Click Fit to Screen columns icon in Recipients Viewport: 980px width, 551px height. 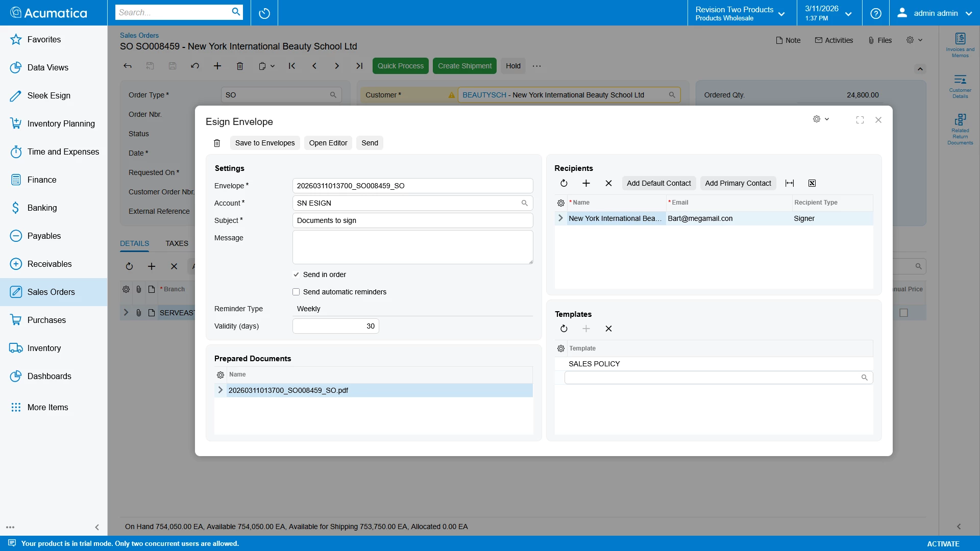click(790, 183)
